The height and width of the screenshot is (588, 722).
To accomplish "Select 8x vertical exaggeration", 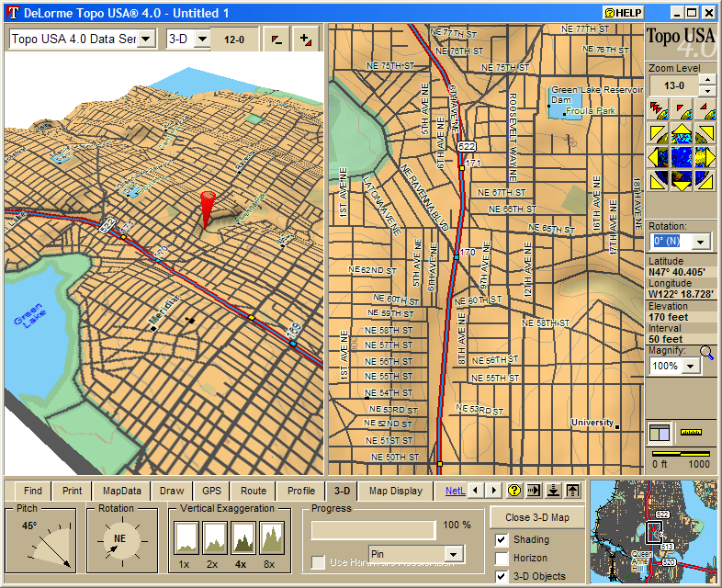I will tap(272, 538).
